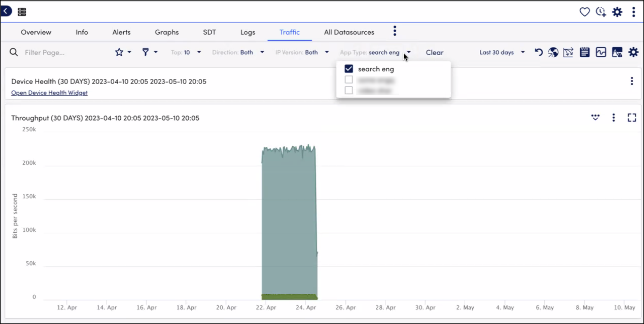
Task: Open Throughput widget ellipsis menu
Action: click(x=614, y=118)
